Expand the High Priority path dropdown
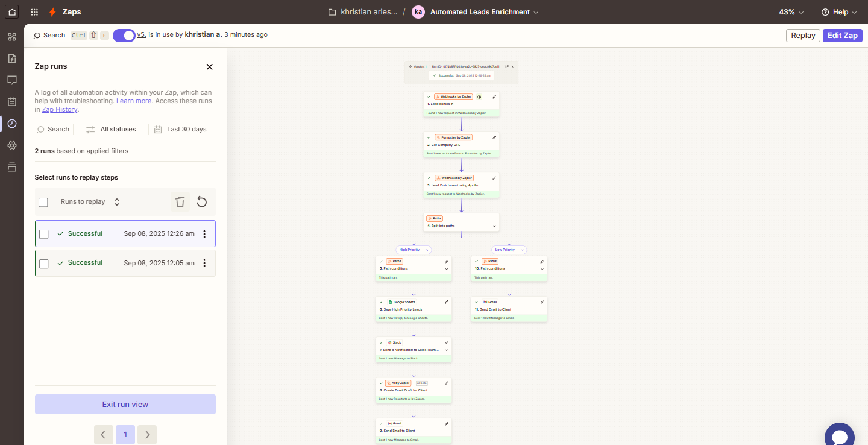The image size is (868, 445). tap(427, 250)
